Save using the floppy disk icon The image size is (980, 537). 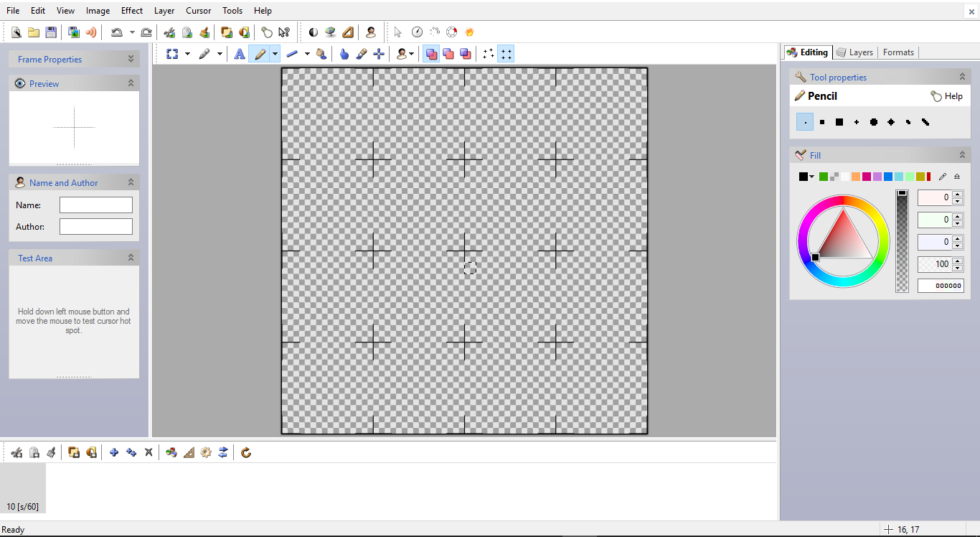[x=51, y=32]
